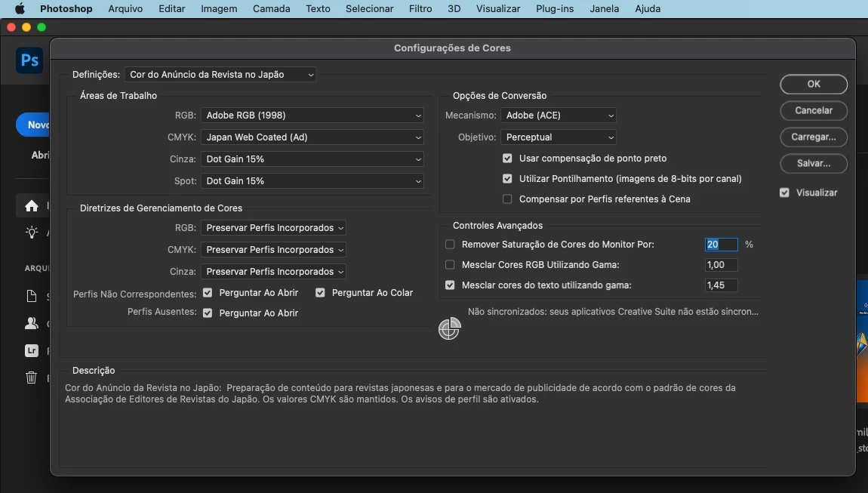
Task: Click the Home icon in sidebar
Action: (x=32, y=206)
